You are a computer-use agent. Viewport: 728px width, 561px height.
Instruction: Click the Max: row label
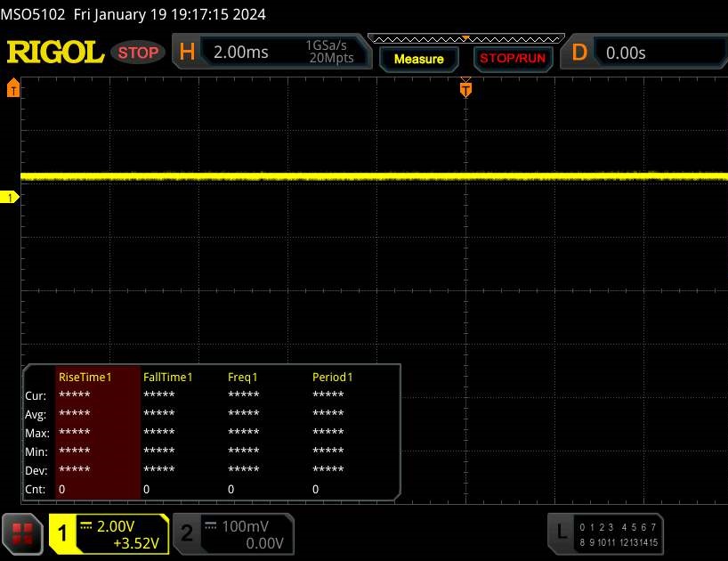(x=37, y=434)
